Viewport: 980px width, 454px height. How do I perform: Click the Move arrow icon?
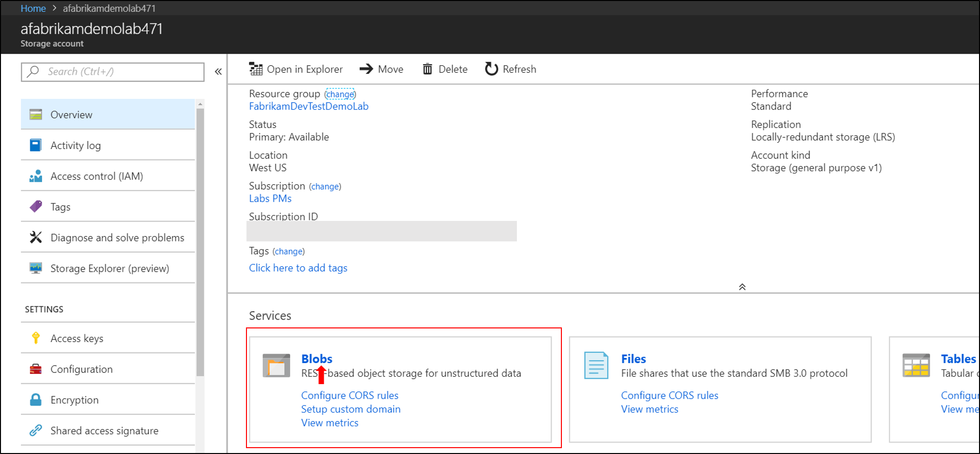pos(366,69)
